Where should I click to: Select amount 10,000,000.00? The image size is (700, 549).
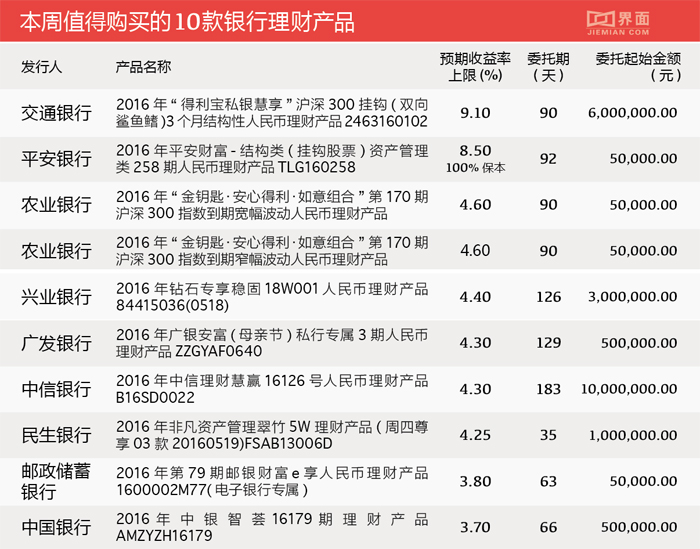point(629,389)
